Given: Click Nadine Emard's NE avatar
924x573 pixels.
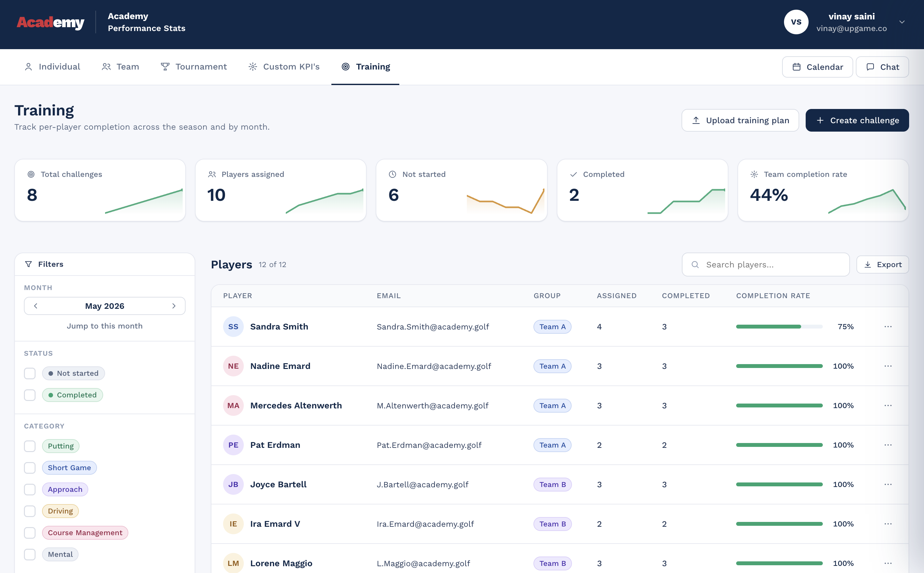Looking at the screenshot, I should tap(233, 366).
